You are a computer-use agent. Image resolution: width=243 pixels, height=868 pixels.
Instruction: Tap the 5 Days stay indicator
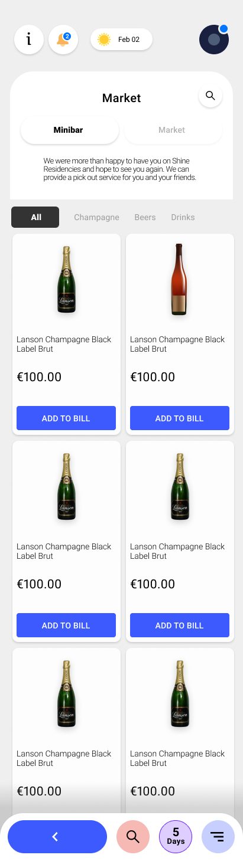[x=176, y=837]
